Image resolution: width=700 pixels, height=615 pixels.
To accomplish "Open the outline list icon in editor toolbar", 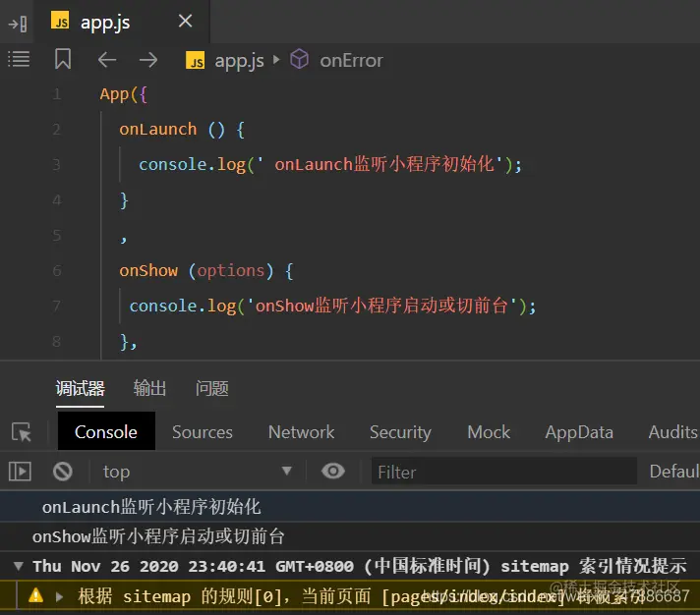I will [x=19, y=59].
